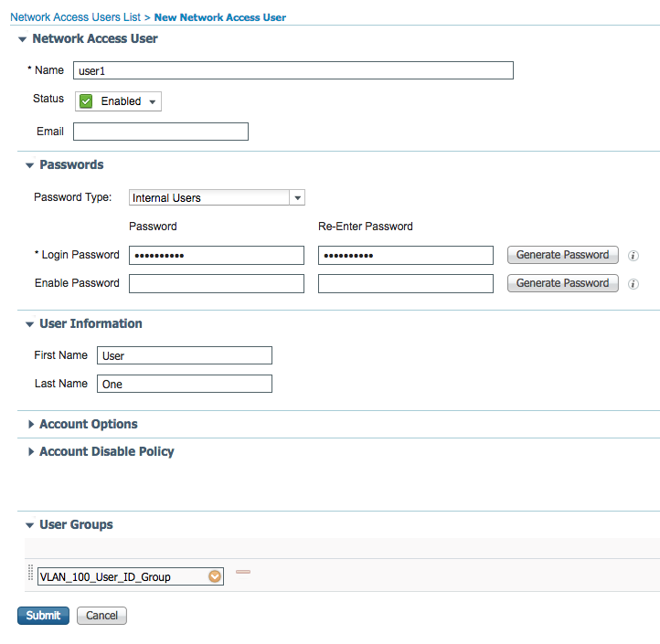Click the remove user group minus icon

pyautogui.click(x=243, y=572)
